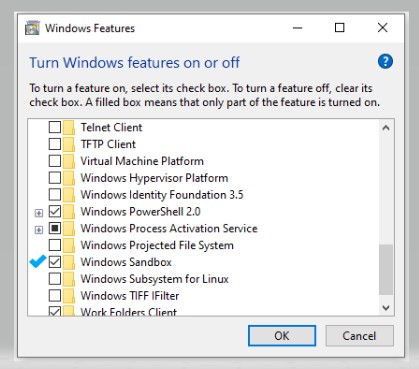Select the Windows Hypervisor Platform folder icon
419x369 pixels.
[x=69, y=178]
